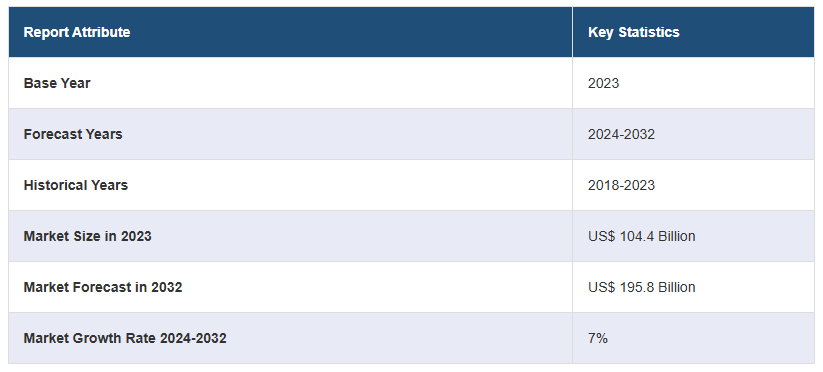Click the 7% growth rate value
The height and width of the screenshot is (372, 823).
[x=597, y=338]
